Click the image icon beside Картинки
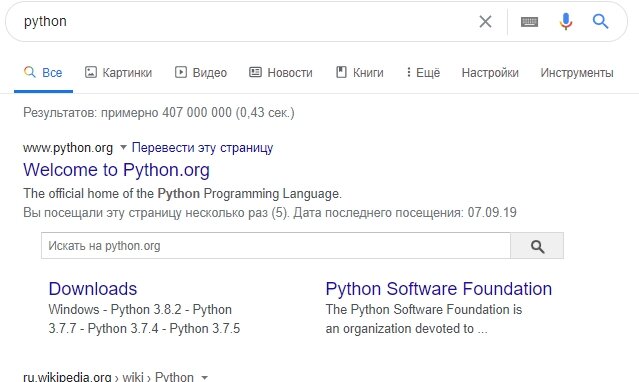639x382 pixels. (x=90, y=73)
